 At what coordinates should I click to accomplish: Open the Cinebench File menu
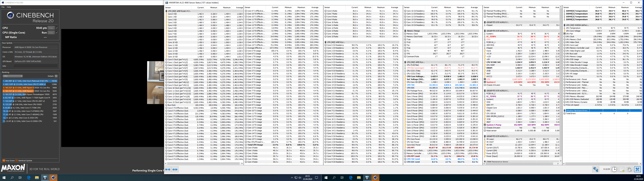pos(3,7)
